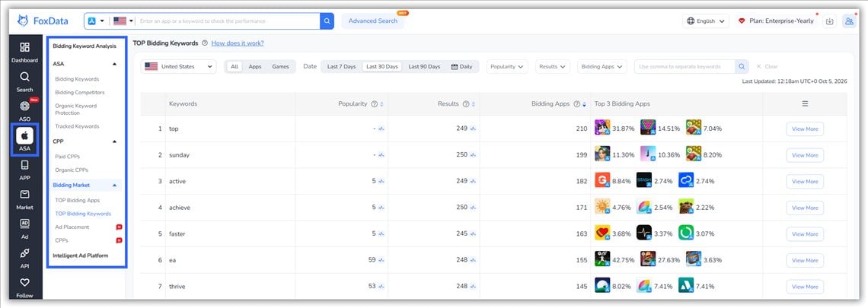Select Last 7 Days date range
The height and width of the screenshot is (308, 868).
pos(342,66)
